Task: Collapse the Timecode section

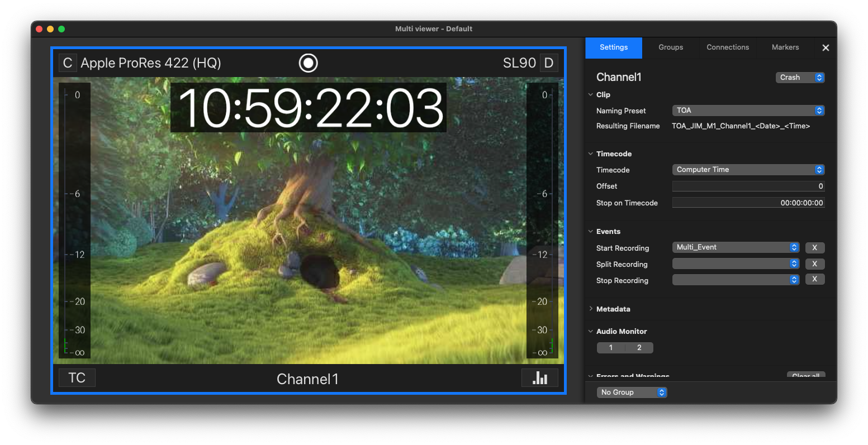Action: (591, 154)
